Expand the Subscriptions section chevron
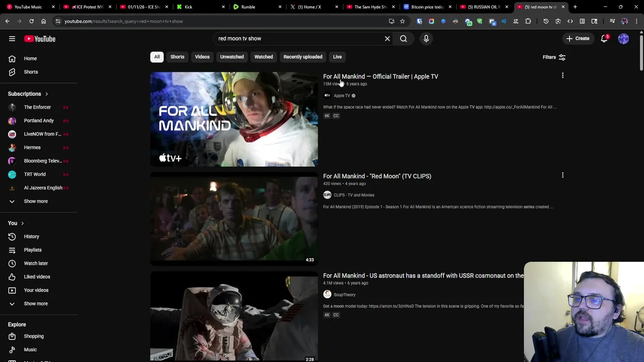This screenshot has width=644, height=362. [x=46, y=94]
